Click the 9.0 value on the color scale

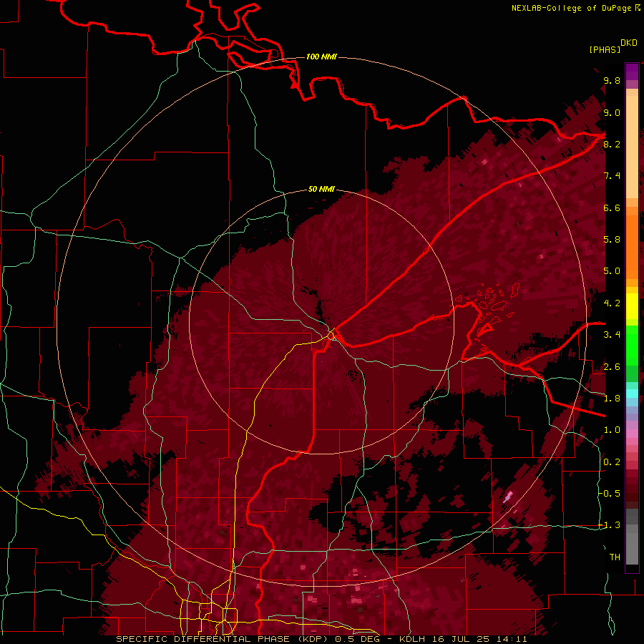coord(612,112)
